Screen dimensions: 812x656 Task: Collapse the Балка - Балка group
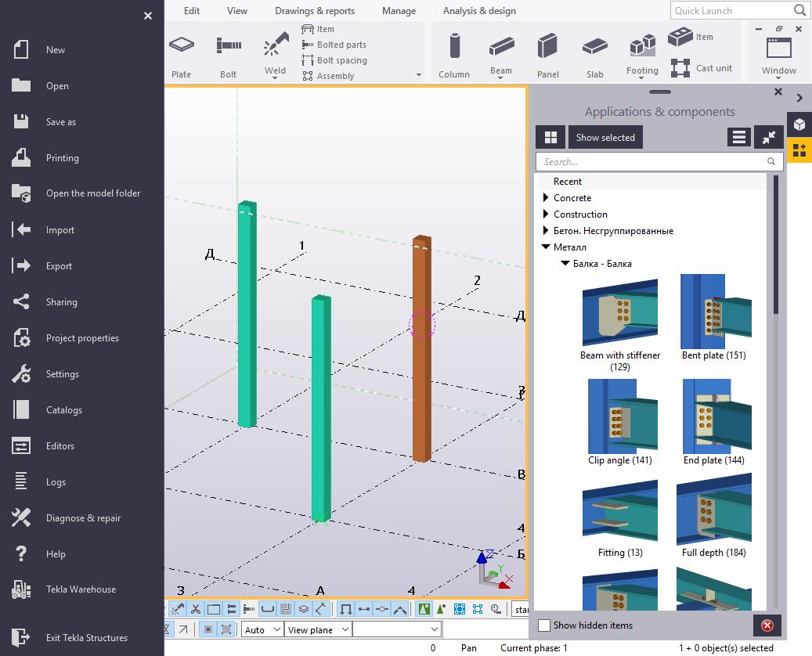565,264
